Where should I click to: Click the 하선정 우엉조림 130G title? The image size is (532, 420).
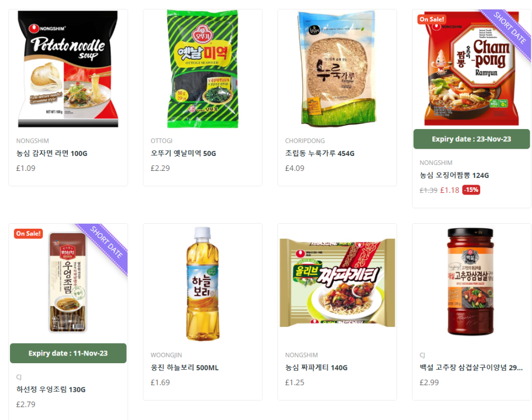(x=51, y=390)
